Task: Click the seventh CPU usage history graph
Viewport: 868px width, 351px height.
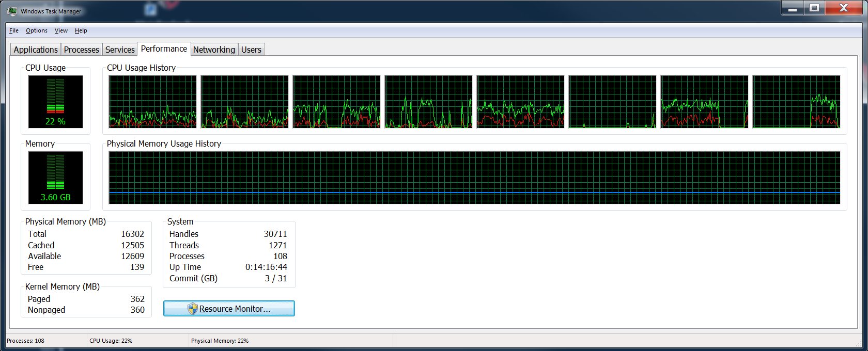Action: coord(704,102)
